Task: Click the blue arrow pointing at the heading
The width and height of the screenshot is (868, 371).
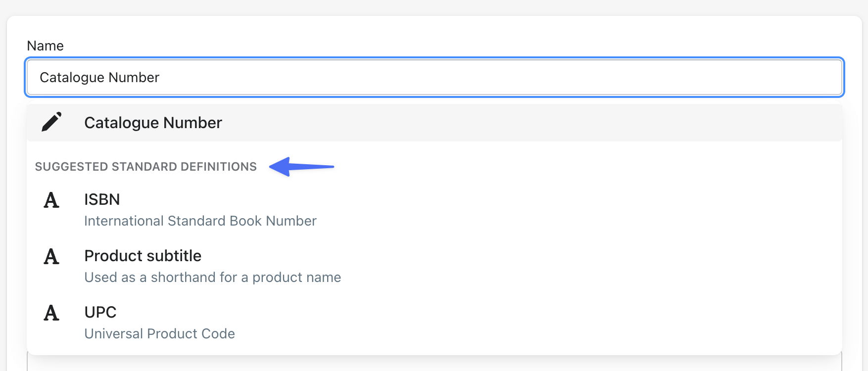Action: pyautogui.click(x=301, y=167)
